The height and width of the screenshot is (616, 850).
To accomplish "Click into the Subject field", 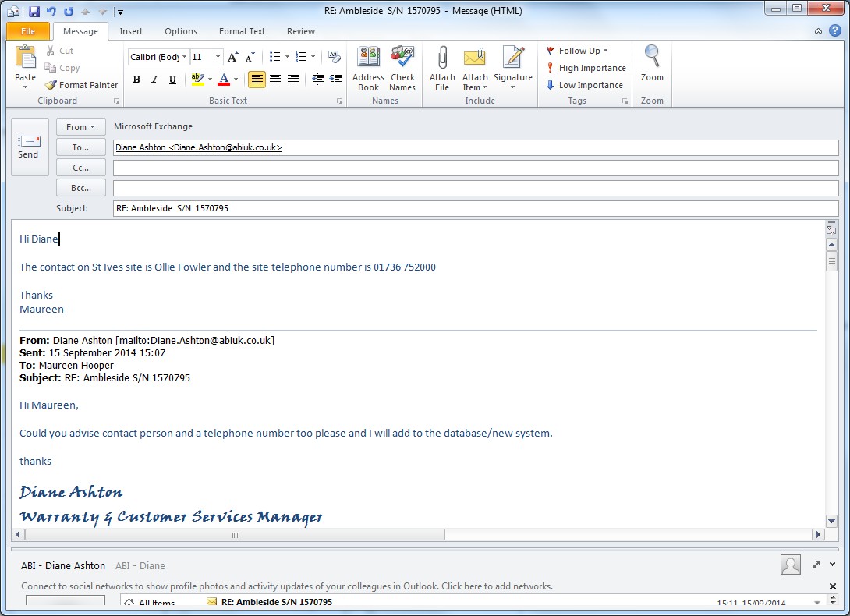I will [x=475, y=208].
